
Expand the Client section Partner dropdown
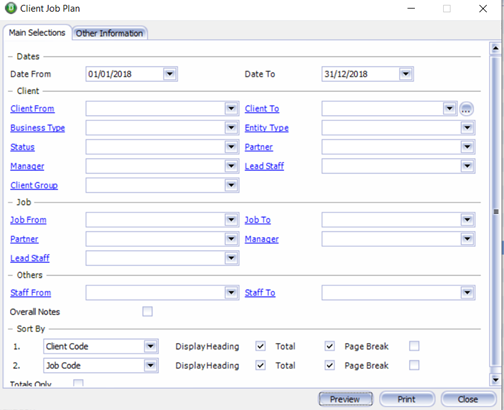467,147
